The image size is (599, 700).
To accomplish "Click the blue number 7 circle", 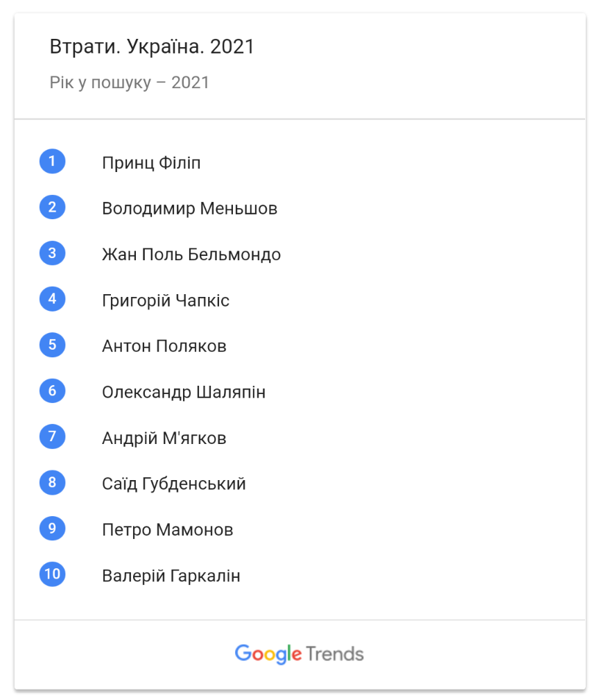I will pos(52,436).
